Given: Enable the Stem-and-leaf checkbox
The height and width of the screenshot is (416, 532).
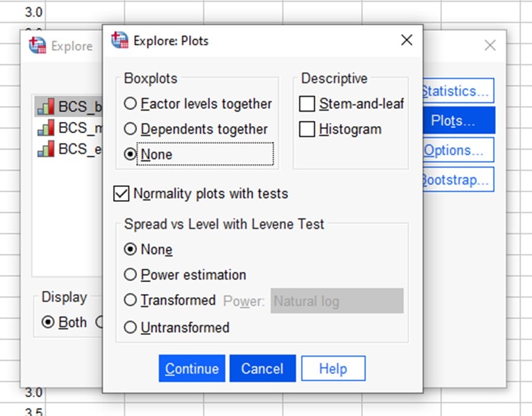Looking at the screenshot, I should pyautogui.click(x=307, y=104).
